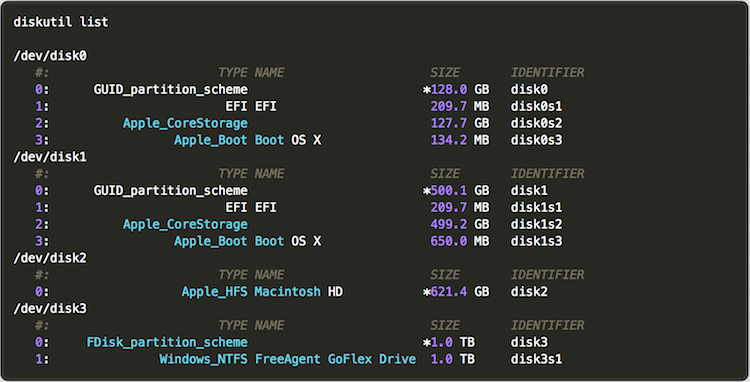Image resolution: width=750 pixels, height=382 pixels.
Task: Click the FDisk_partition_scheme type text
Action: click(167, 342)
